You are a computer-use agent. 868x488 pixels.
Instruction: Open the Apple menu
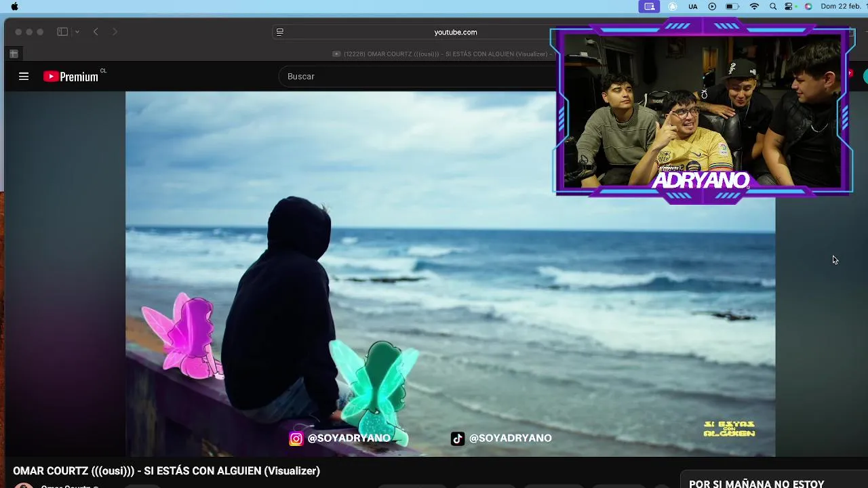(x=14, y=6)
